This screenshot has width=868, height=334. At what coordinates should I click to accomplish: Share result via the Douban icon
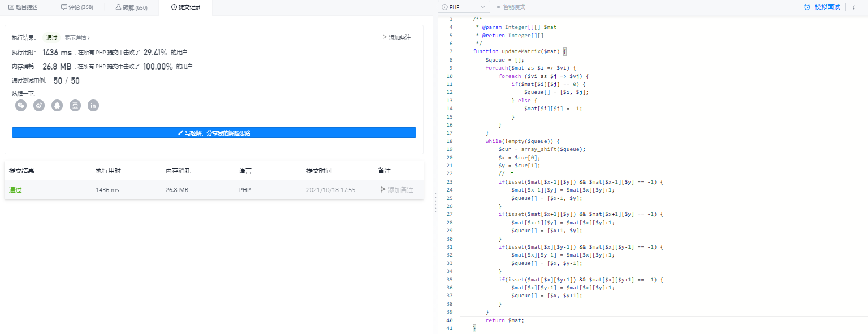click(75, 105)
